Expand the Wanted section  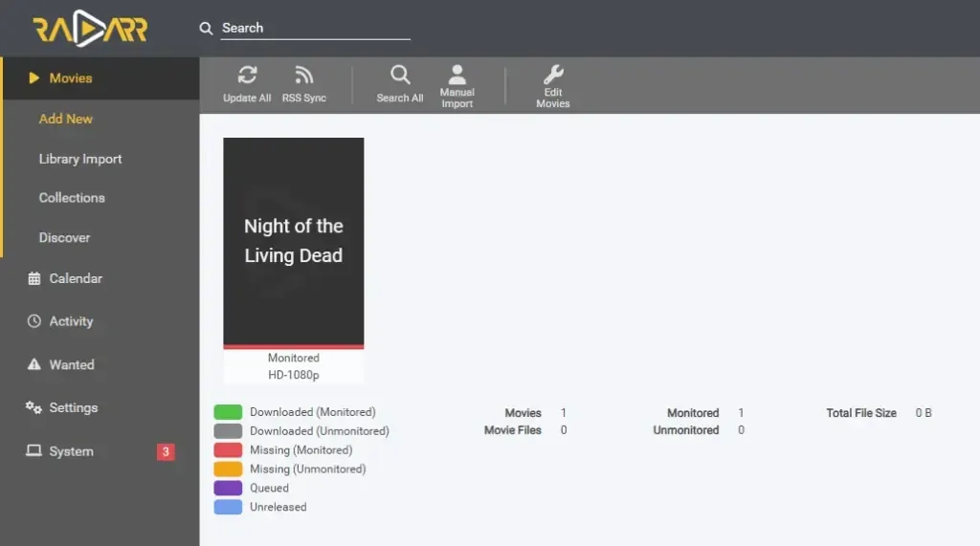click(x=72, y=364)
